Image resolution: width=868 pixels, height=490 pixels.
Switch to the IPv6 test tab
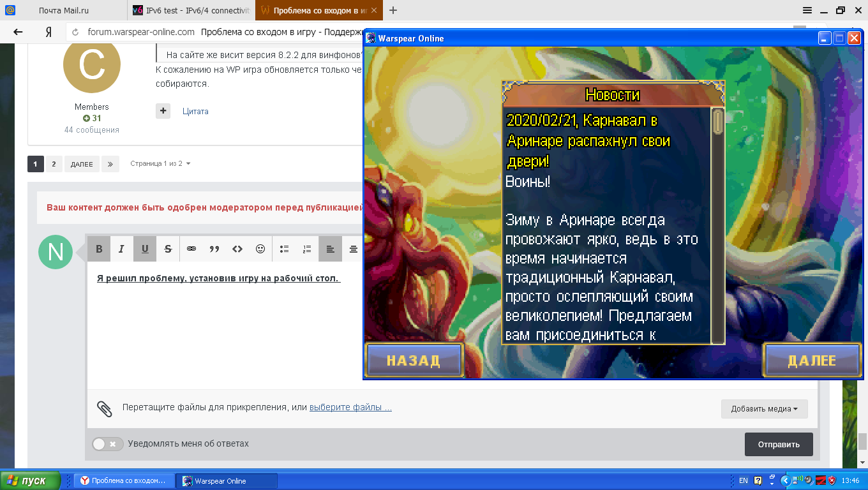click(191, 10)
